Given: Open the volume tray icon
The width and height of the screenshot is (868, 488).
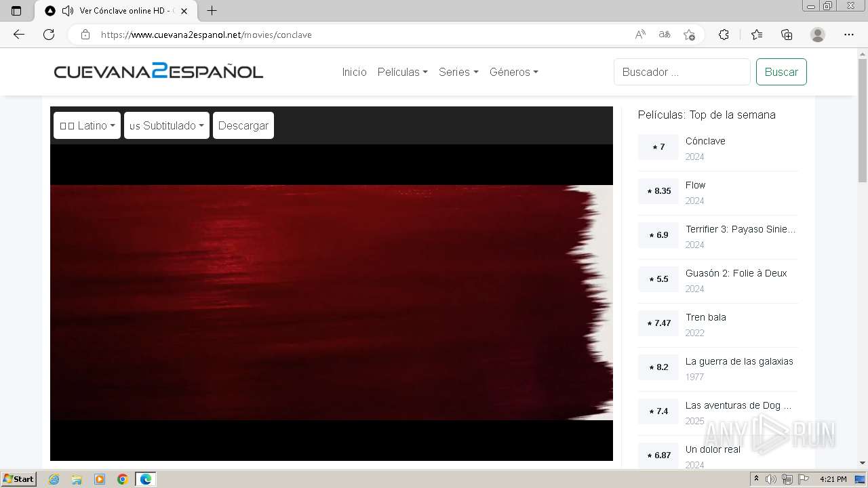Looking at the screenshot, I should coord(771,479).
